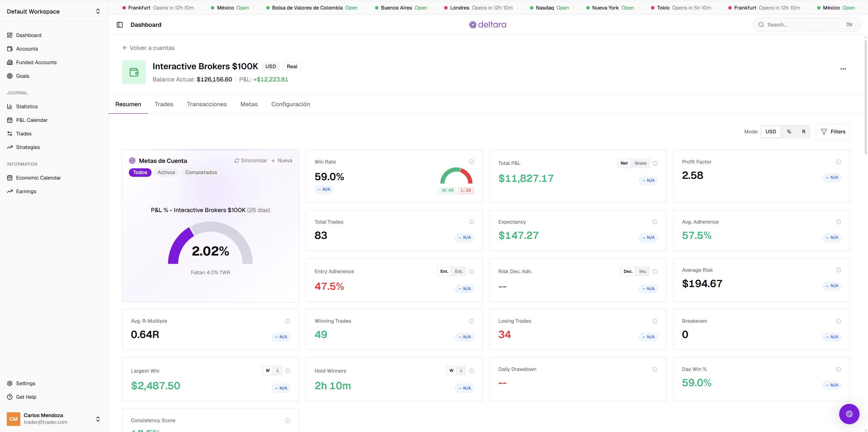Screen dimensions: 868x432
Task: Click the Avg. Adherence info icon
Action: coord(839,222)
